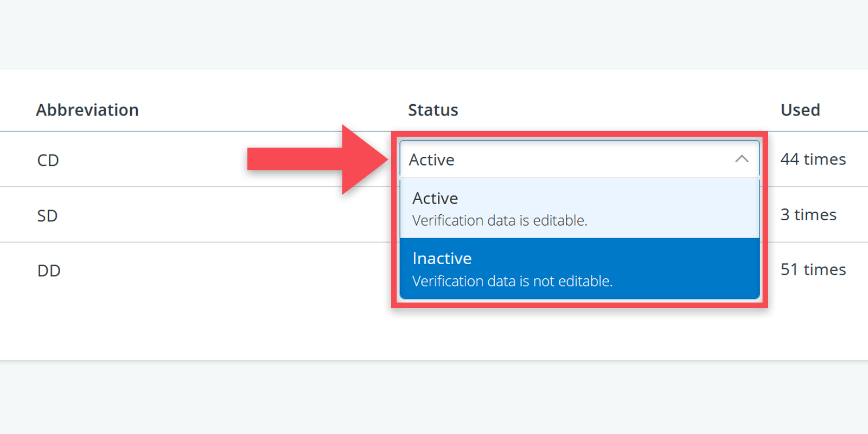Click the Status column header
Viewport: 868px width, 434px height.
[433, 110]
